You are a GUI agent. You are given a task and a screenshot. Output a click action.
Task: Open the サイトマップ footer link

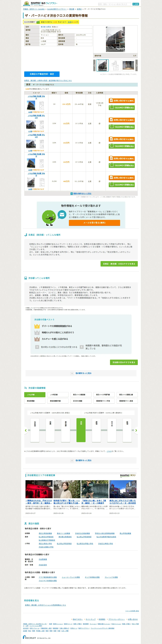coord(91,619)
